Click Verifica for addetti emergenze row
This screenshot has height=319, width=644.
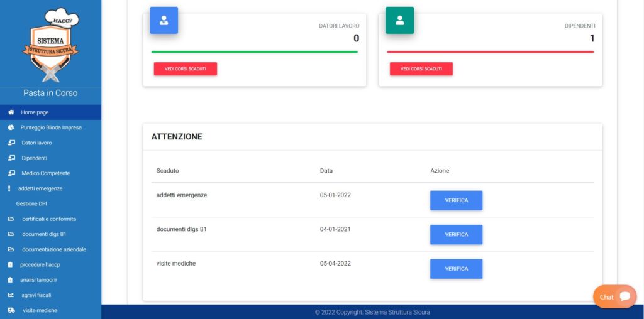[x=457, y=200]
